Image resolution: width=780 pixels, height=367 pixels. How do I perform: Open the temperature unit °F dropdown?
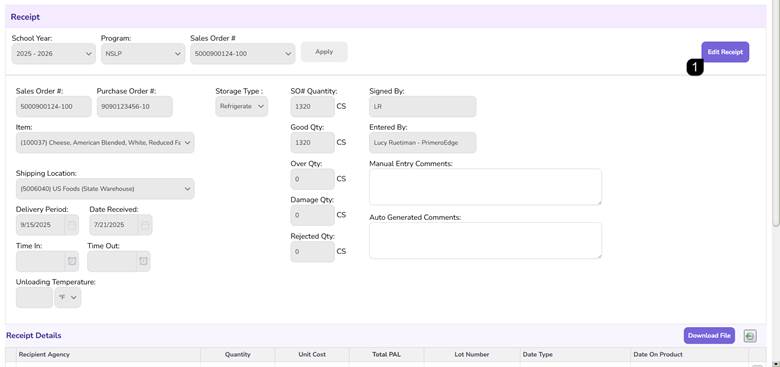pos(68,297)
